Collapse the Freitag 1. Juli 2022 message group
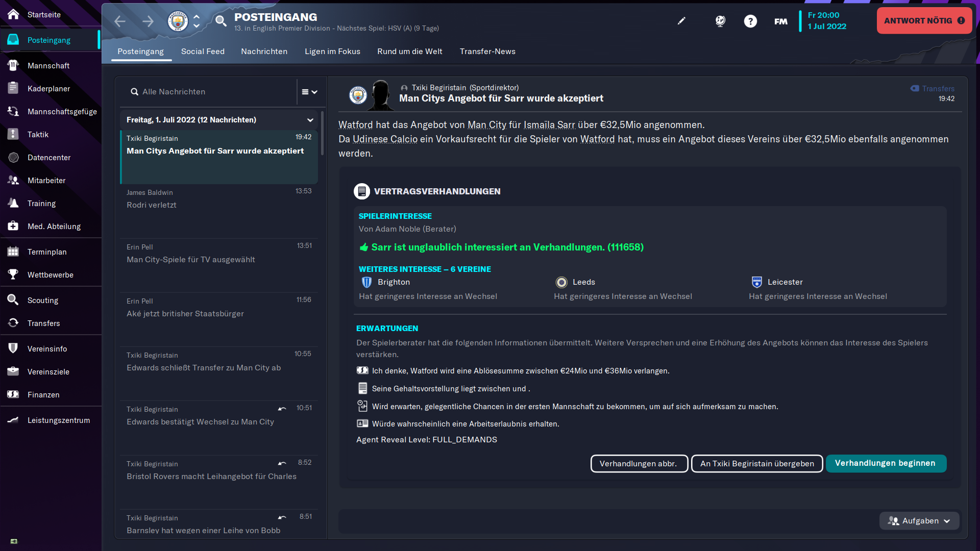Viewport: 980px width, 551px height. coord(310,119)
